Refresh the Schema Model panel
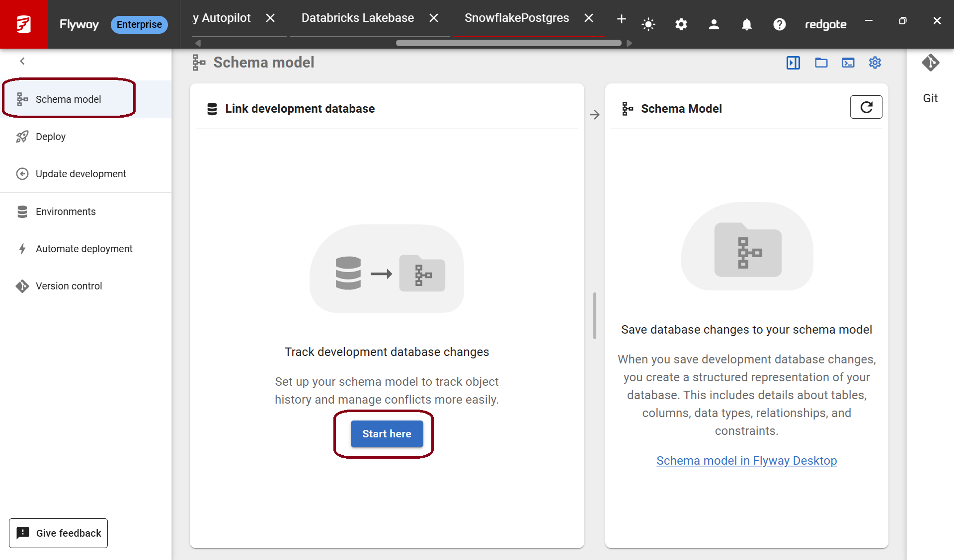The height and width of the screenshot is (560, 954). 866,107
